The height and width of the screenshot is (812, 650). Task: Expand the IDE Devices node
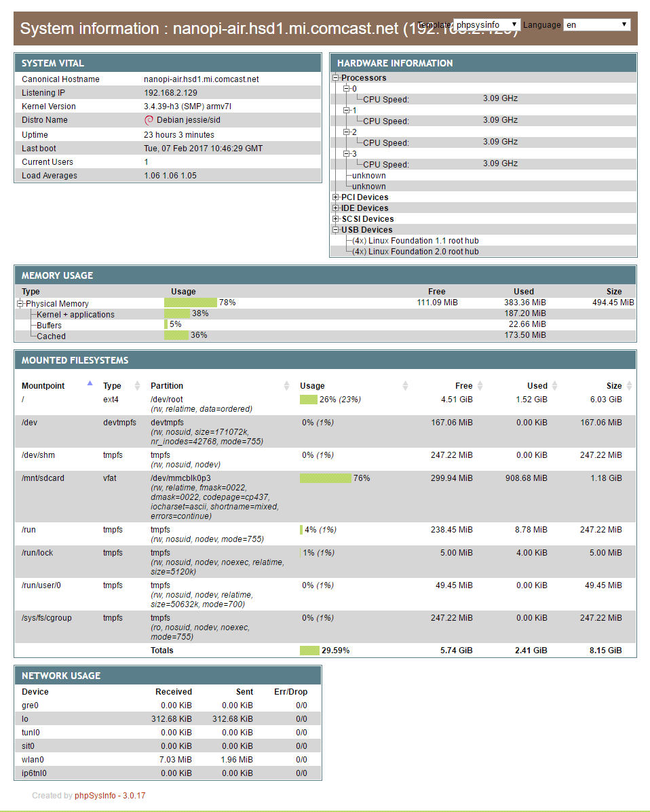point(335,208)
